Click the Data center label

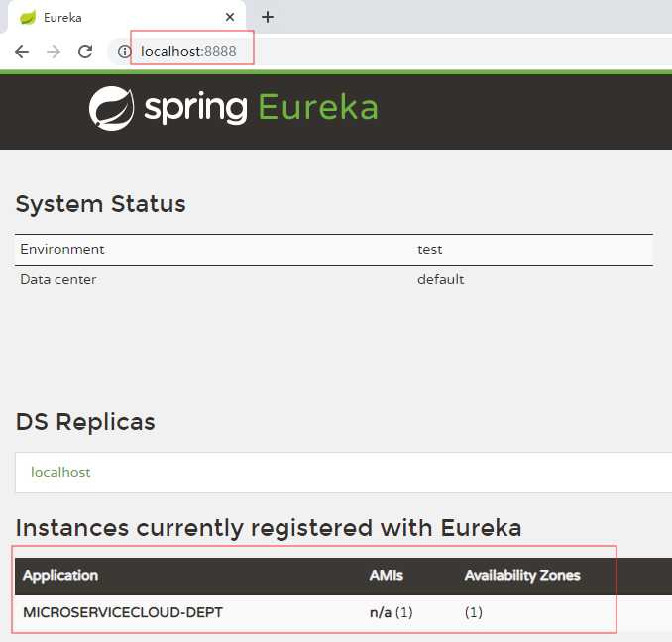point(58,279)
